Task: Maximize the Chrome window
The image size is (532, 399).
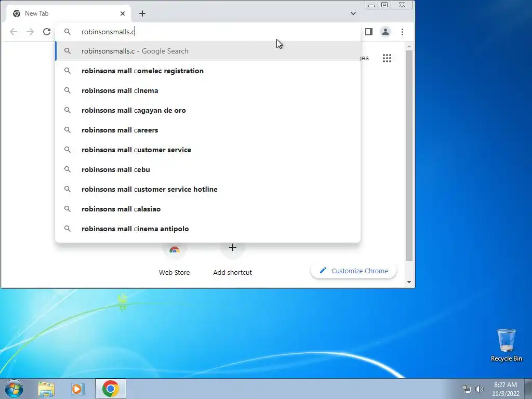Action: tap(384, 5)
